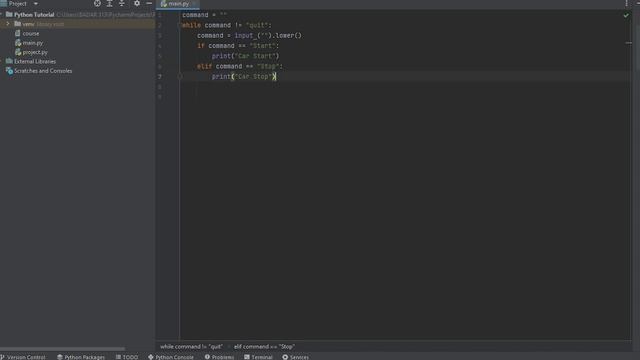Open the Services tool window
Image resolution: width=640 pixels, height=360 pixels.
point(296,357)
